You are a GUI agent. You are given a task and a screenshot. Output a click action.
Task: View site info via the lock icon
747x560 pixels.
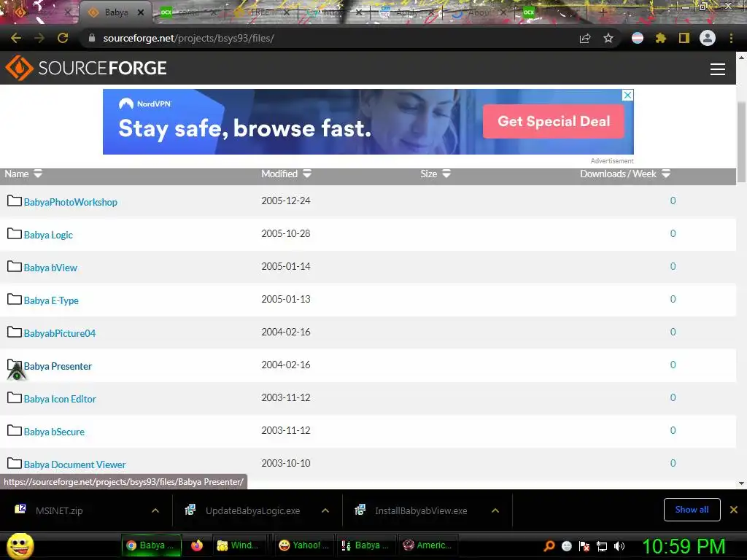pyautogui.click(x=91, y=38)
